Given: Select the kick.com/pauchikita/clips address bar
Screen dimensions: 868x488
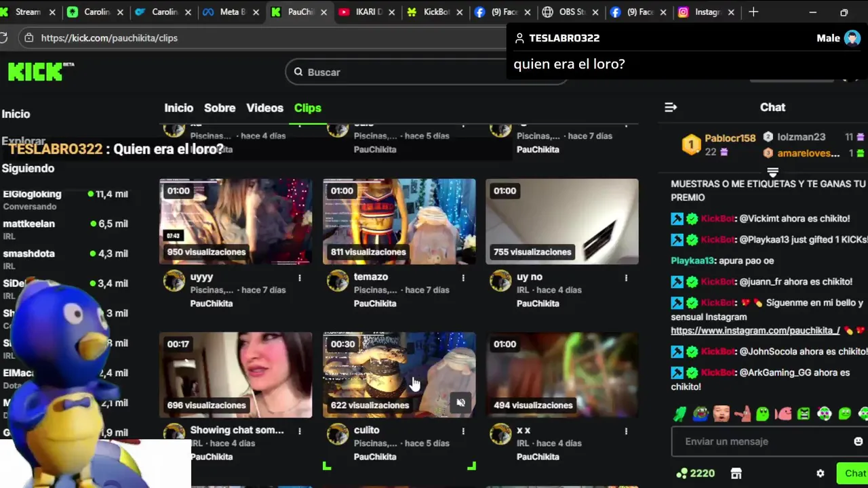Looking at the screenshot, I should [x=109, y=38].
